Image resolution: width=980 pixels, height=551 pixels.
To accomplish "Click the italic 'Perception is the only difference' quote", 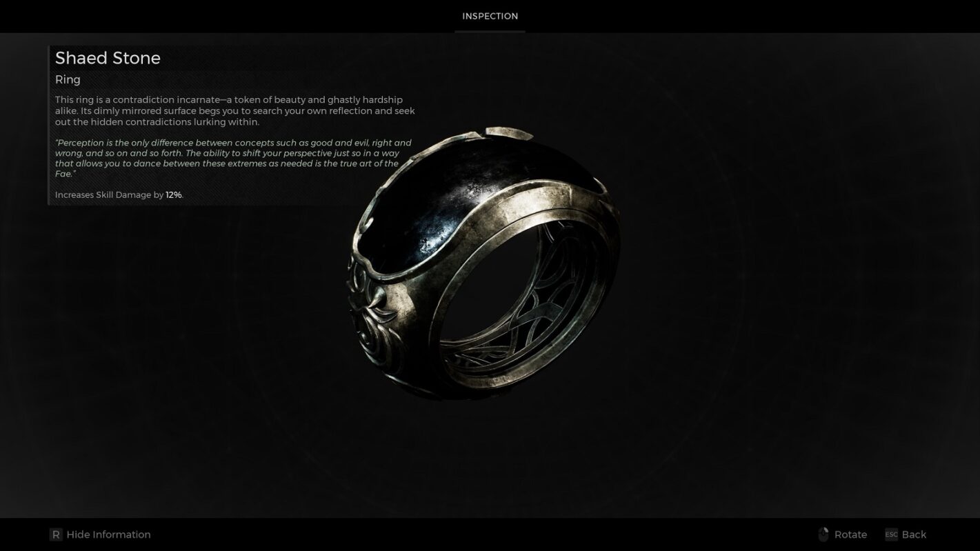I will (233, 158).
